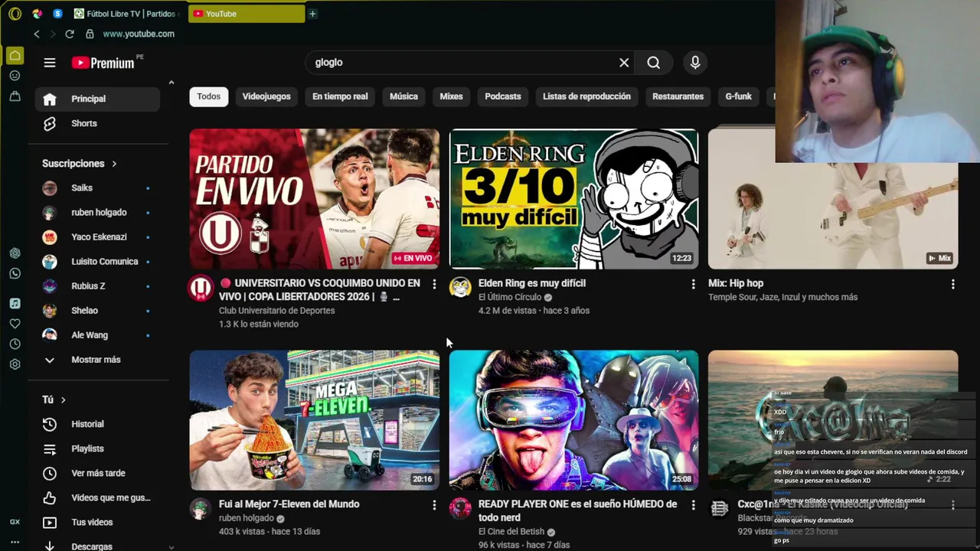Image resolution: width=980 pixels, height=551 pixels.
Task: Open Shorts in the YouTube sidebar
Action: (x=97, y=123)
